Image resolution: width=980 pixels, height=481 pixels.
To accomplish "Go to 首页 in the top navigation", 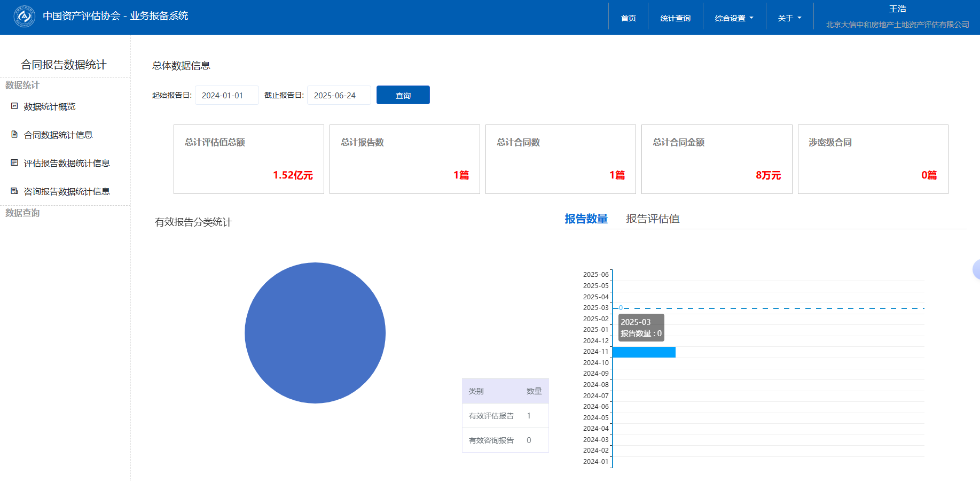I will [628, 18].
